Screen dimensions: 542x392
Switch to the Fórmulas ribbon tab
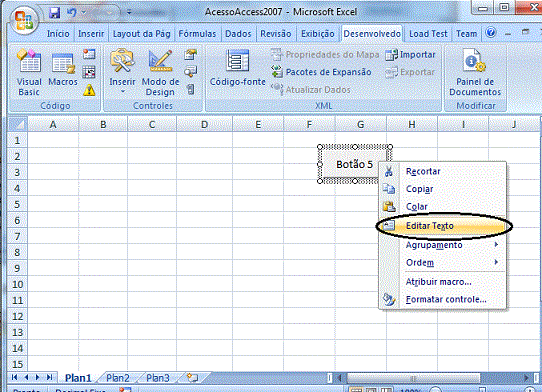197,34
